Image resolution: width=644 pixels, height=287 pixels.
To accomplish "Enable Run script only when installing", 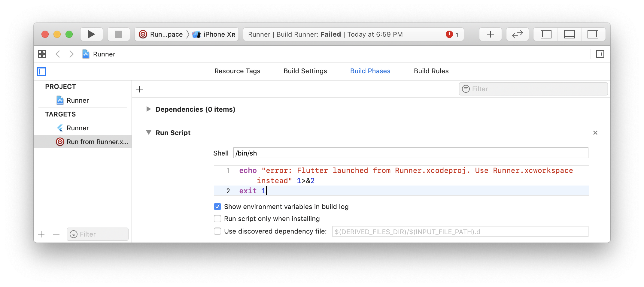I will (217, 219).
